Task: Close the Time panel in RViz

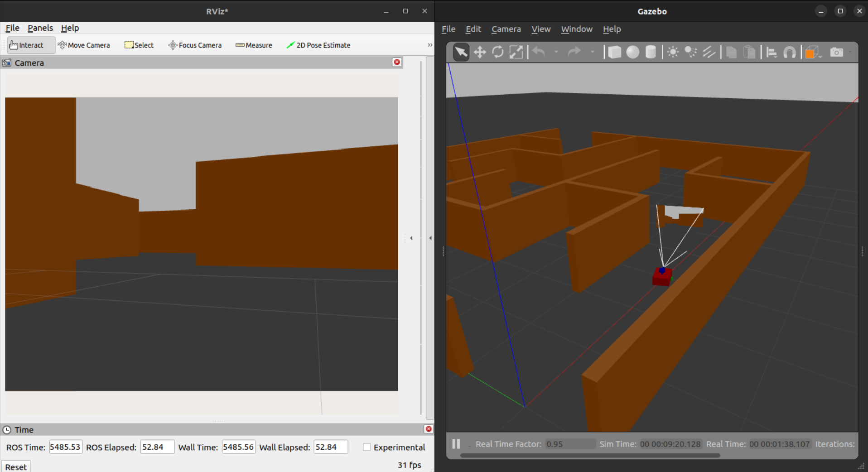Action: click(428, 429)
